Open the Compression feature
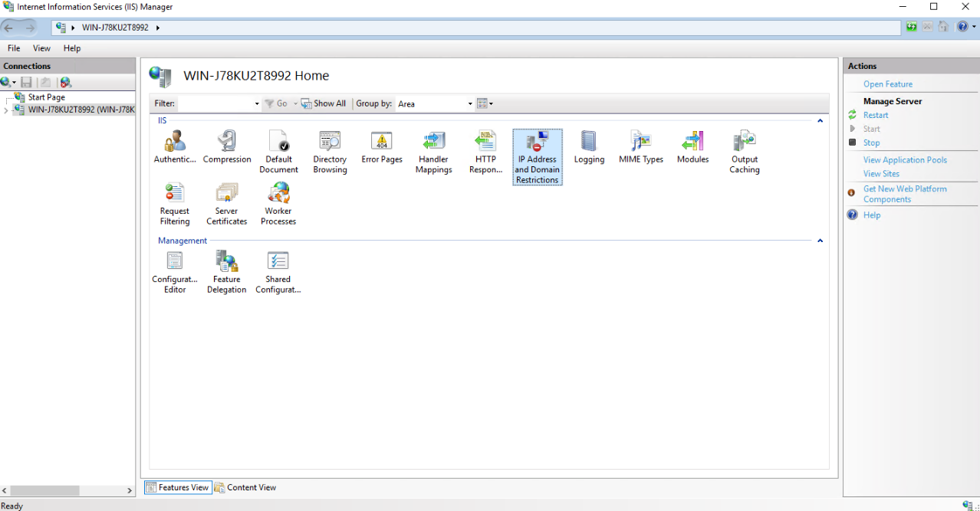 click(x=227, y=147)
